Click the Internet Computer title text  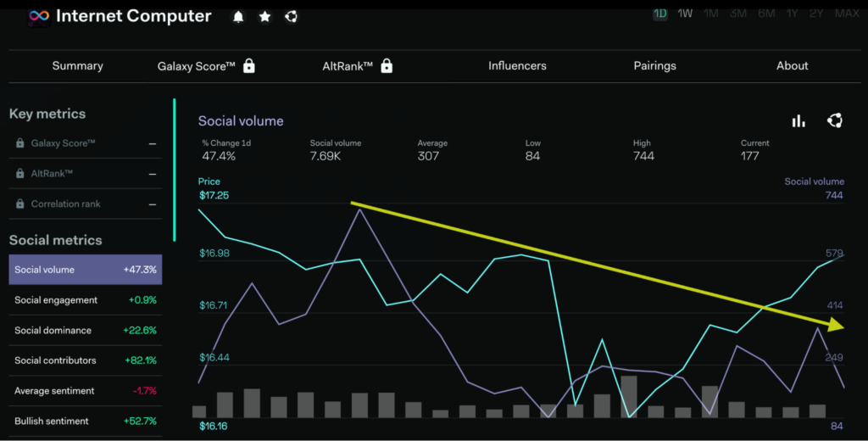(134, 16)
